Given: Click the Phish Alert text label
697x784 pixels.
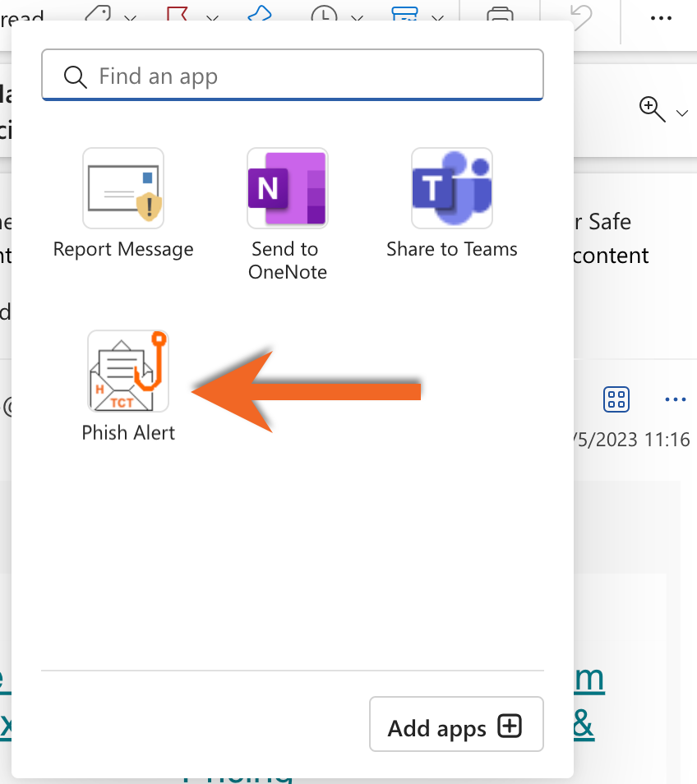Looking at the screenshot, I should 128,433.
